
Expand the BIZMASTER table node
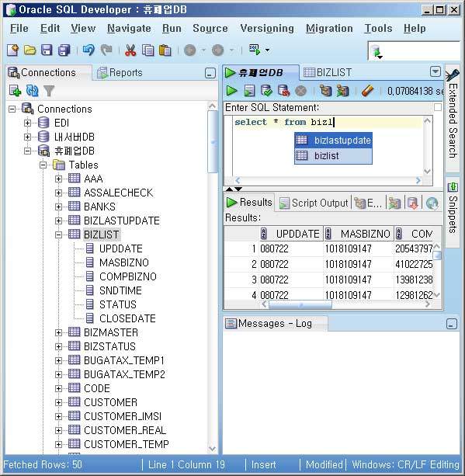pos(58,332)
